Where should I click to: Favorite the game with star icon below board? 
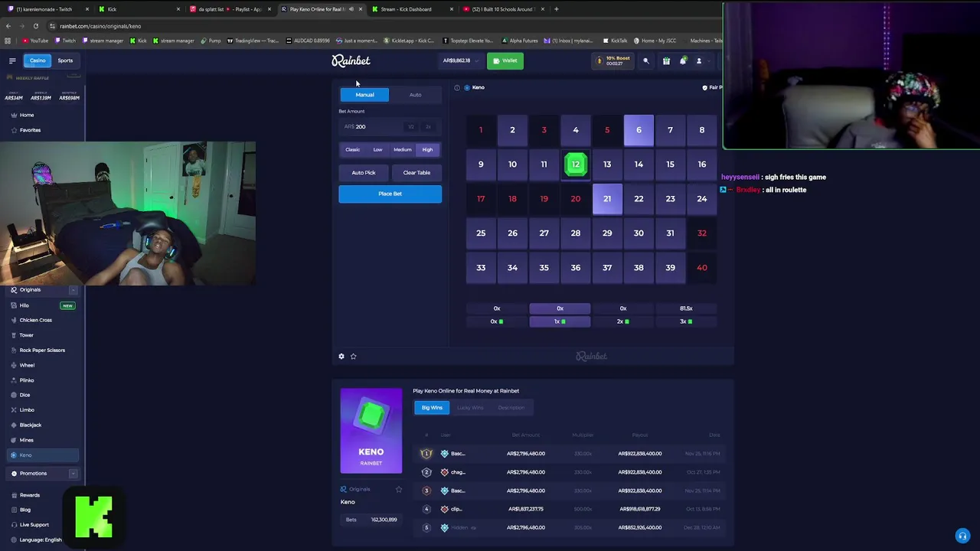(x=353, y=356)
